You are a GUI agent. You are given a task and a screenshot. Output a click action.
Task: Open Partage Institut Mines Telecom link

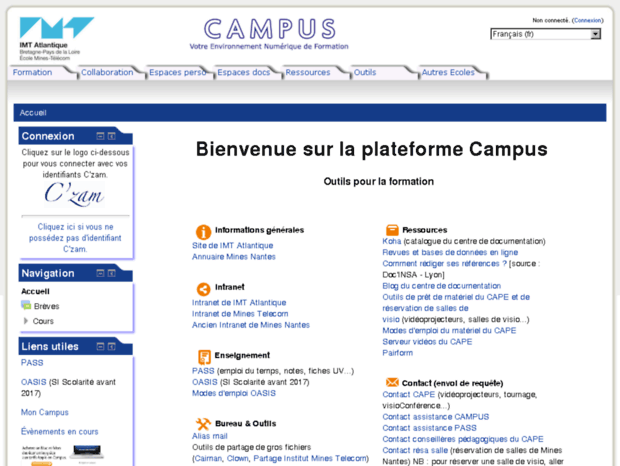[x=310, y=458]
